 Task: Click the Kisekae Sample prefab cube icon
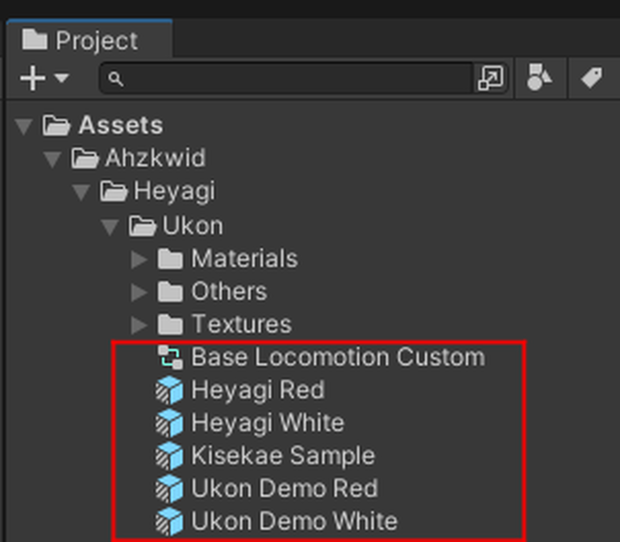tap(169, 456)
